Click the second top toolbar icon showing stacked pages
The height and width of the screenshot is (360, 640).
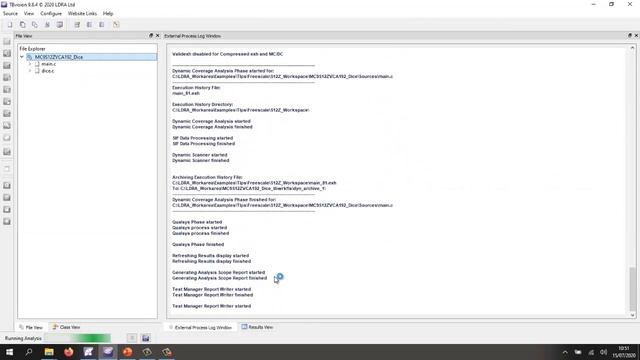[22, 24]
